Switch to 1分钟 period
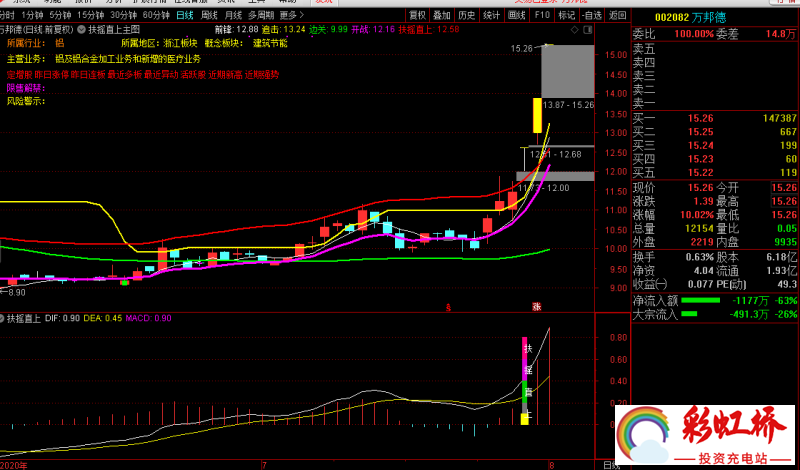This screenshot has height=470, width=800. click(33, 15)
